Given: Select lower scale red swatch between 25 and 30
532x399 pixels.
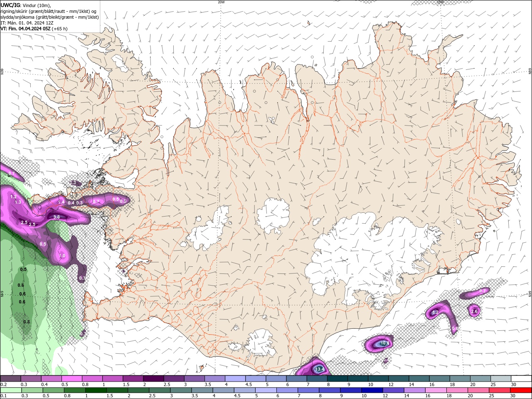Looking at the screenshot, I should tap(499, 390).
